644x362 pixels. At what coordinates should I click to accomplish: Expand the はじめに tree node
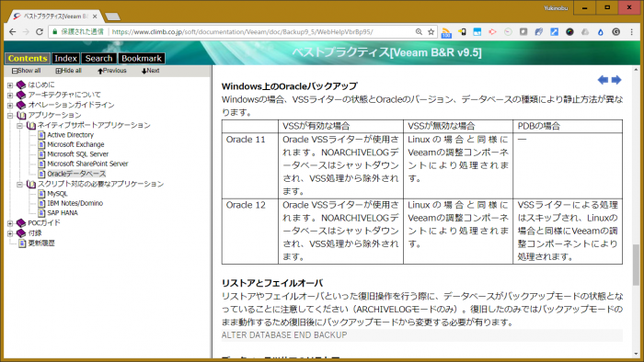pos(10,85)
